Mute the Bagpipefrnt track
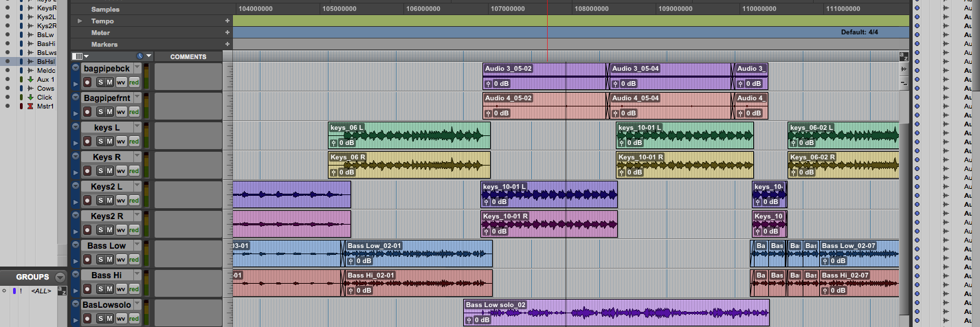The width and height of the screenshot is (980, 327). (x=110, y=112)
